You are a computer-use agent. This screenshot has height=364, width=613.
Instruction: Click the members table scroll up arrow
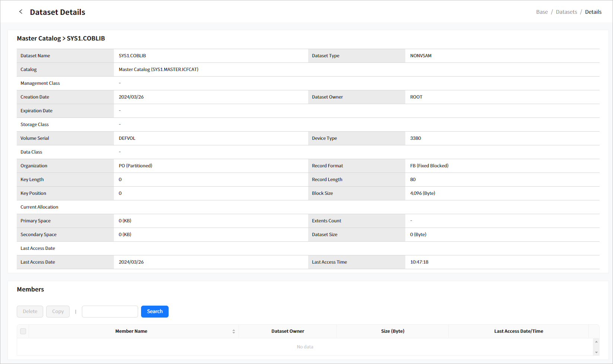pos(596,342)
